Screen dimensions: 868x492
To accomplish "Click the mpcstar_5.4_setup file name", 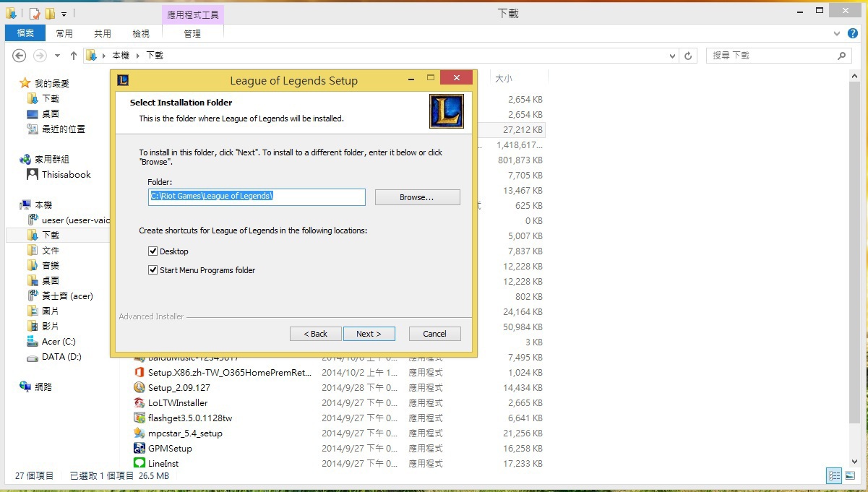I will coord(185,433).
